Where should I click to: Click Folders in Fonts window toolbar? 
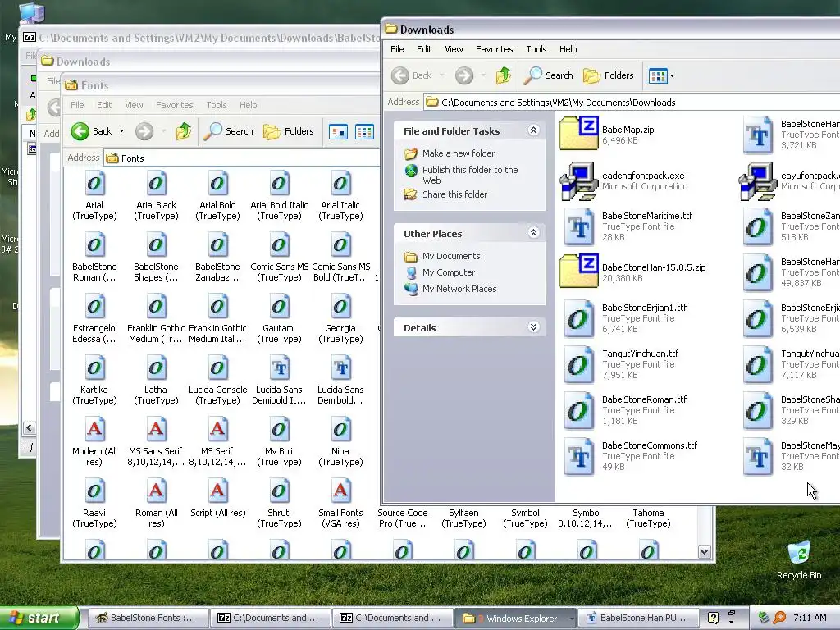pos(288,131)
